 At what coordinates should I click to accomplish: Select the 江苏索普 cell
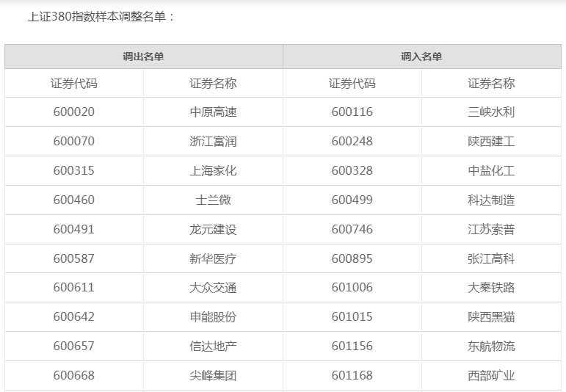491,230
